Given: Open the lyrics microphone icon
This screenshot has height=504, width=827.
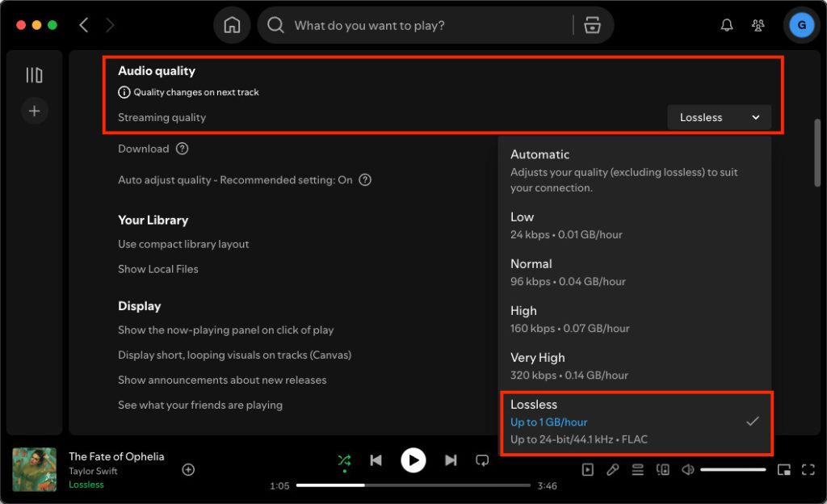Looking at the screenshot, I should click(613, 469).
